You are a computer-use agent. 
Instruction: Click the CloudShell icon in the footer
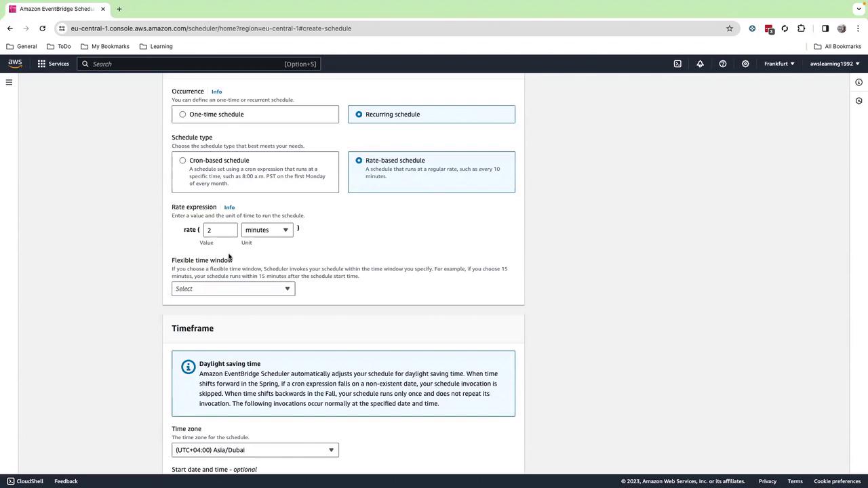tap(10, 481)
